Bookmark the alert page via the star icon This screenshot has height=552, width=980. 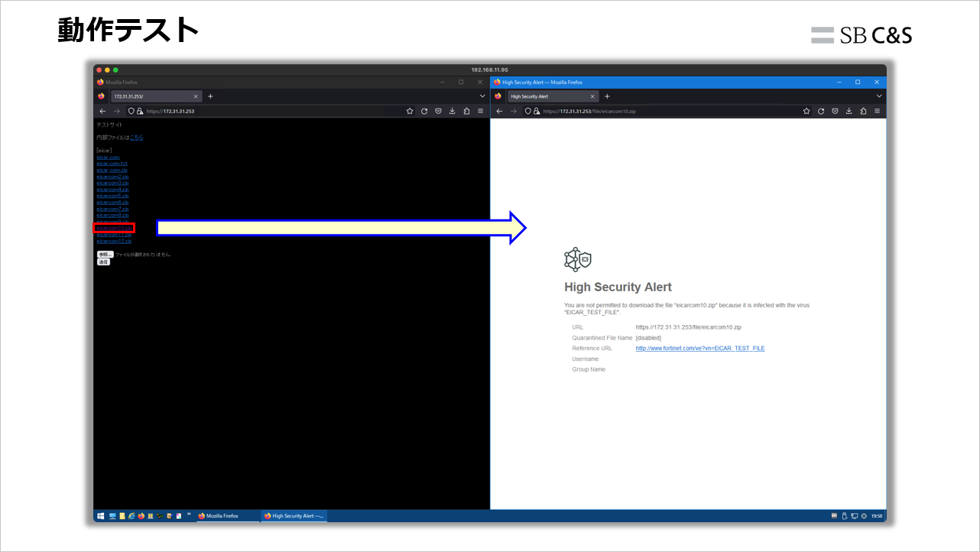click(x=806, y=110)
